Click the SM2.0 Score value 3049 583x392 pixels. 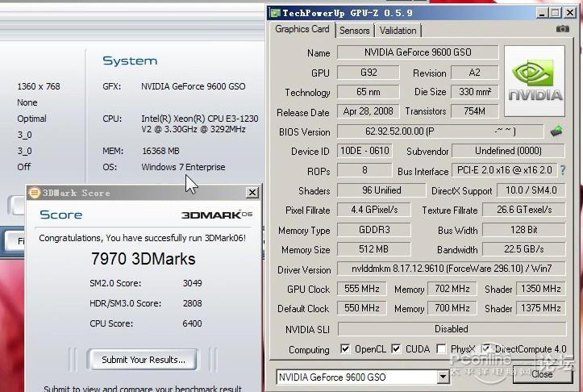pyautogui.click(x=192, y=283)
